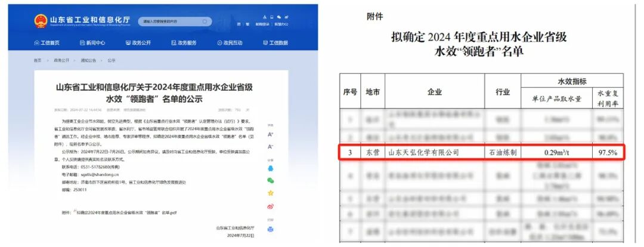Click the document title 拟确定 2024 年度重点用水企业省级
This screenshot has width=644, height=247.
pos(479,38)
